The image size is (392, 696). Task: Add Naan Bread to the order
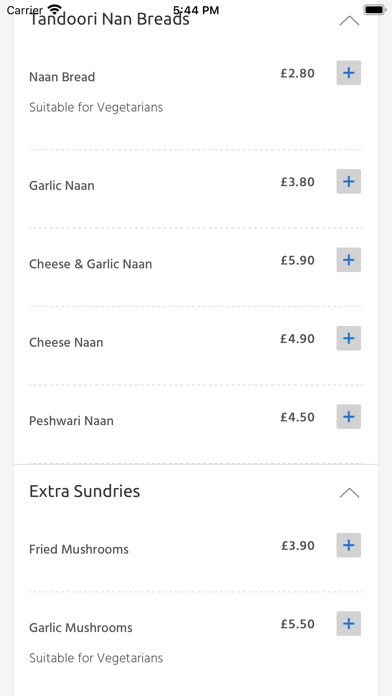click(348, 73)
